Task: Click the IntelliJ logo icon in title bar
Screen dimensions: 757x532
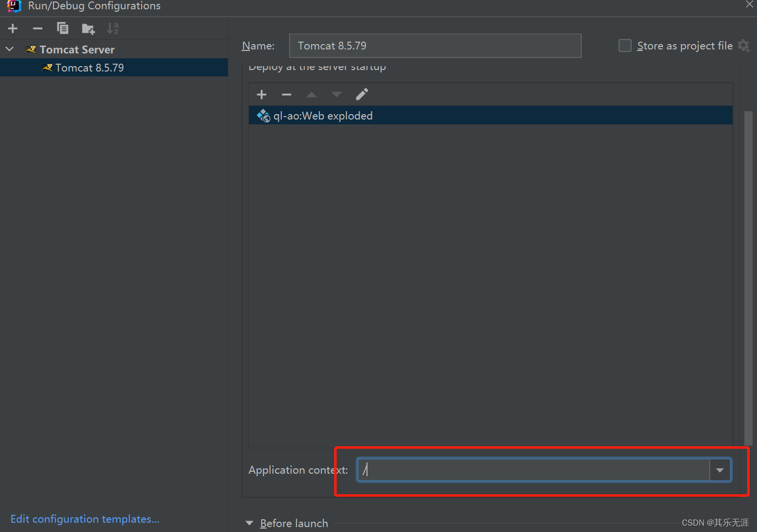Action: [x=14, y=5]
